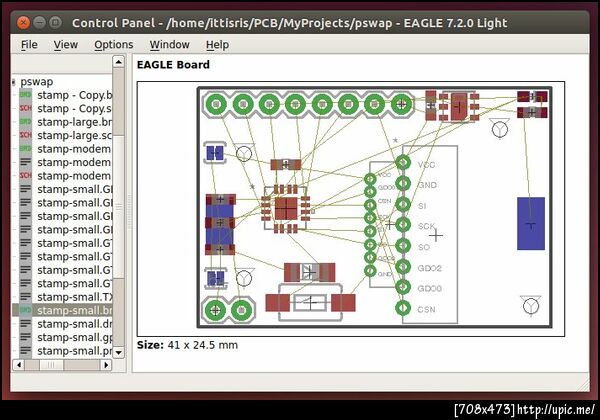Click text-file icon beside stamp-small.TX
600x420 pixels.
click(25, 297)
